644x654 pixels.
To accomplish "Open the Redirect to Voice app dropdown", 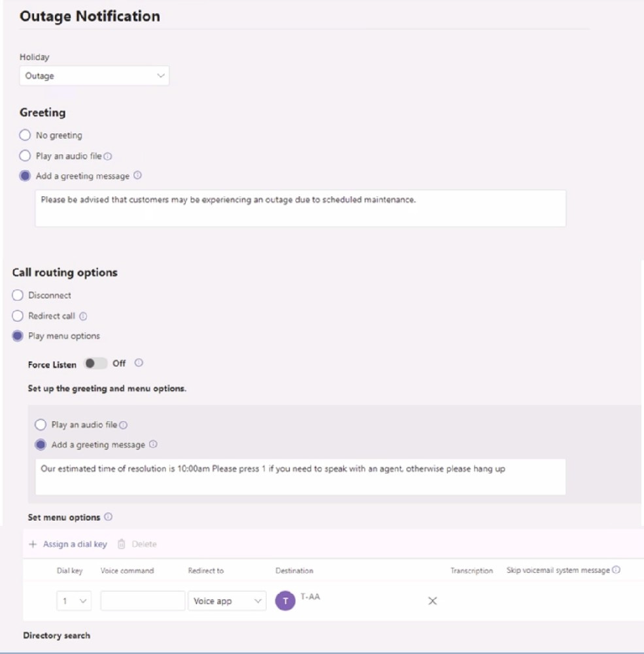I will point(227,601).
